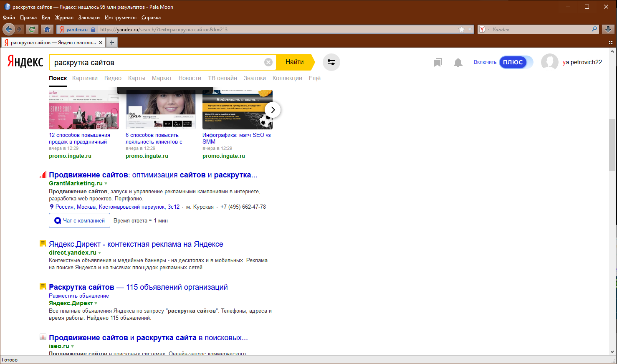Click the pink Christmas shop thumbnail
The image size is (617, 364).
[x=84, y=110]
